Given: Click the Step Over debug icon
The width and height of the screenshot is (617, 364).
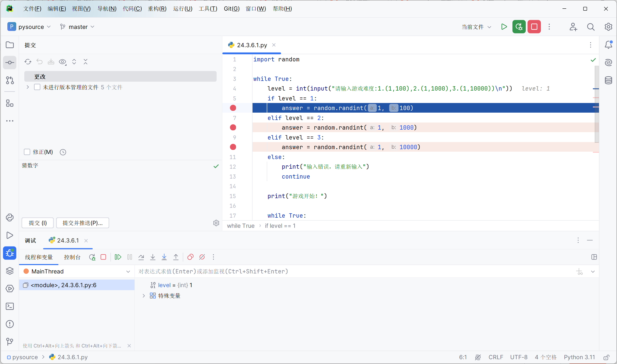Looking at the screenshot, I should [x=141, y=257].
